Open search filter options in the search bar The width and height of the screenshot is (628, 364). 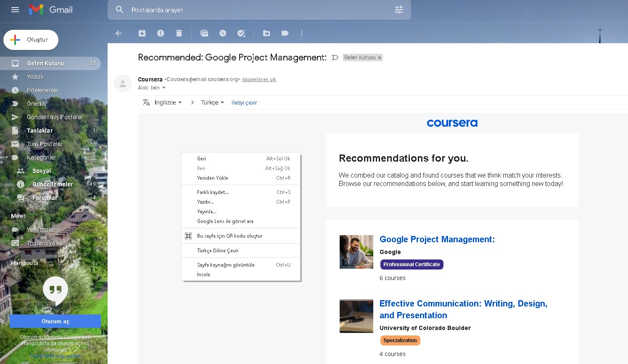coord(398,9)
